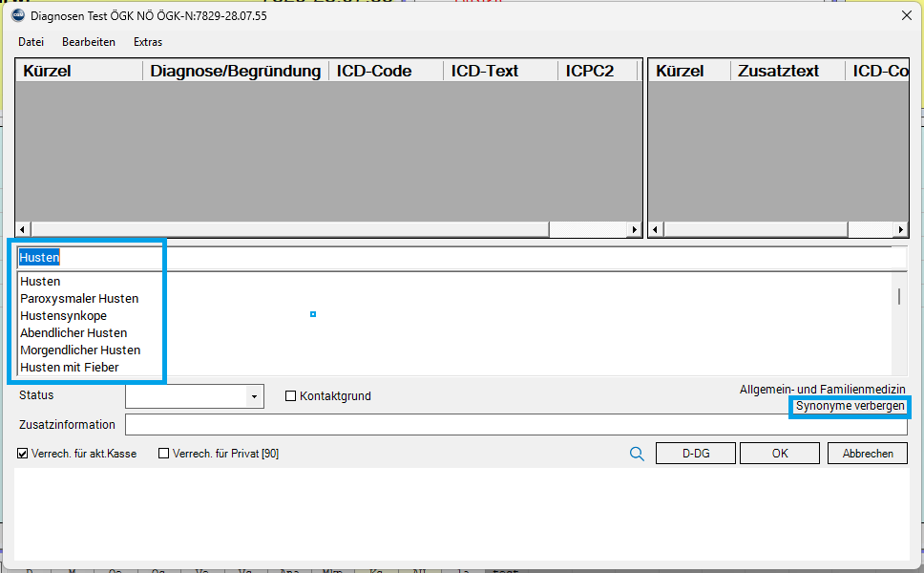924x573 pixels.
Task: Click the OK button
Action: pyautogui.click(x=780, y=454)
